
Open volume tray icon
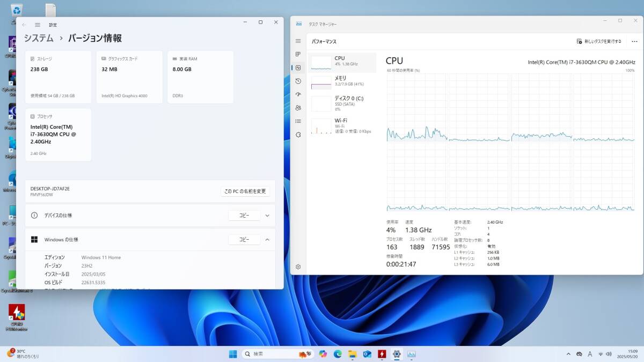609,354
